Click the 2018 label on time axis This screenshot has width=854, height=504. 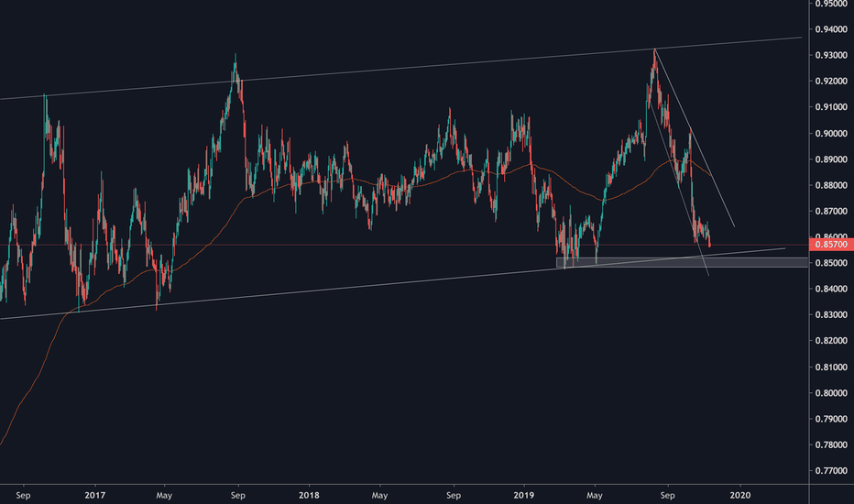click(x=309, y=495)
